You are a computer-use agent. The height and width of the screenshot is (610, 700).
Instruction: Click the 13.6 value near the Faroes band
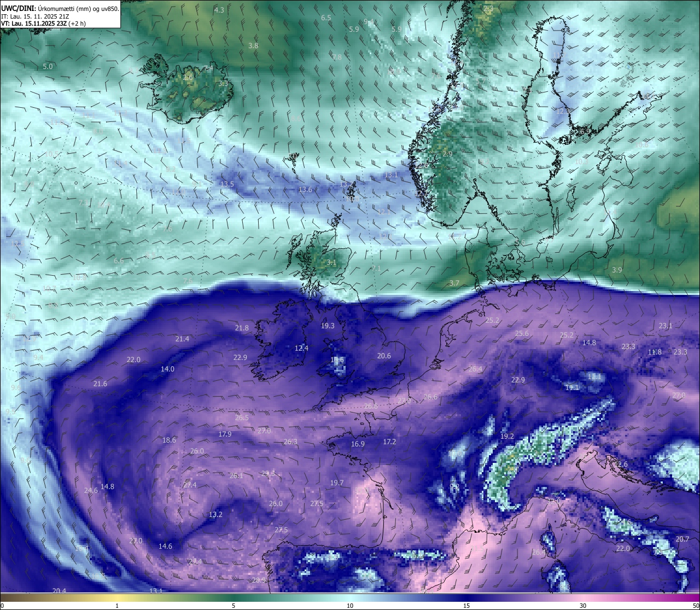[305, 189]
